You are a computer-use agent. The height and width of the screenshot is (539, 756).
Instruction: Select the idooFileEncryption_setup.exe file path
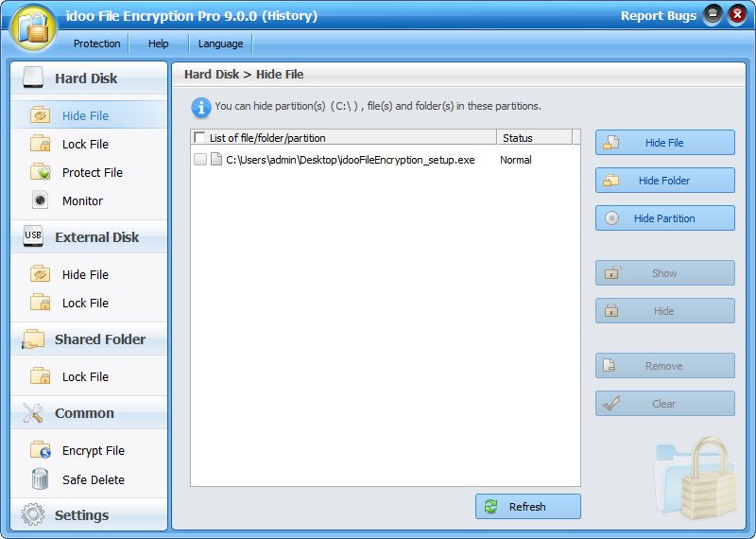point(350,160)
